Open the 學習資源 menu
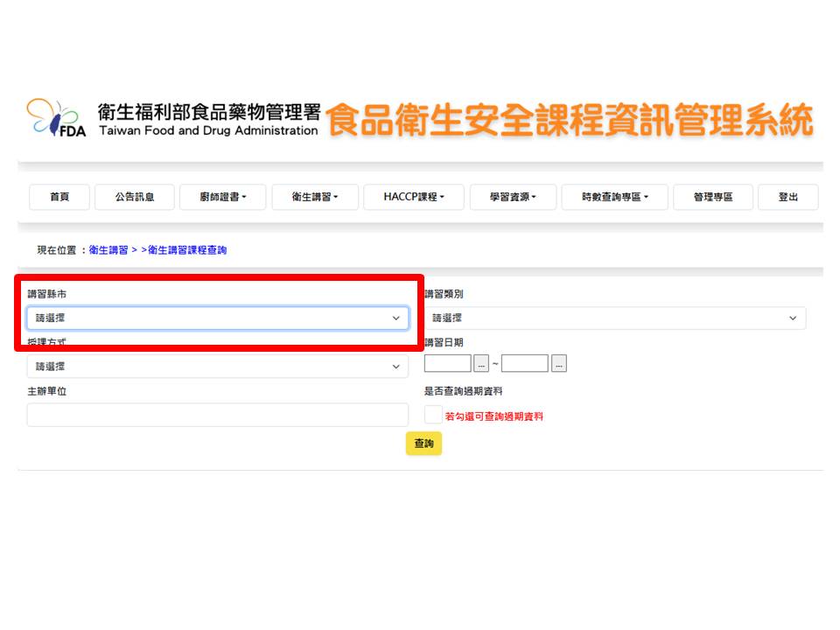 [513, 198]
